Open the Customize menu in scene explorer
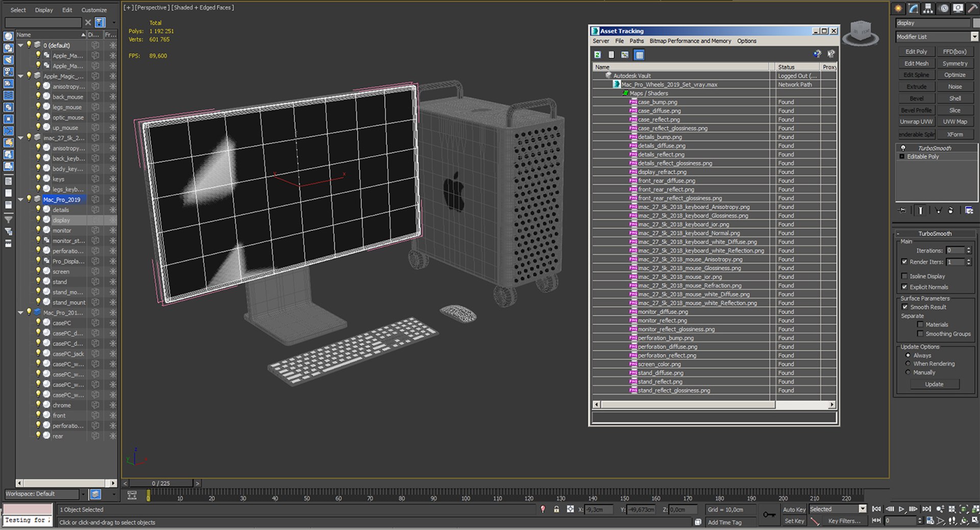Screen dimensions: 980x530 click(94, 10)
